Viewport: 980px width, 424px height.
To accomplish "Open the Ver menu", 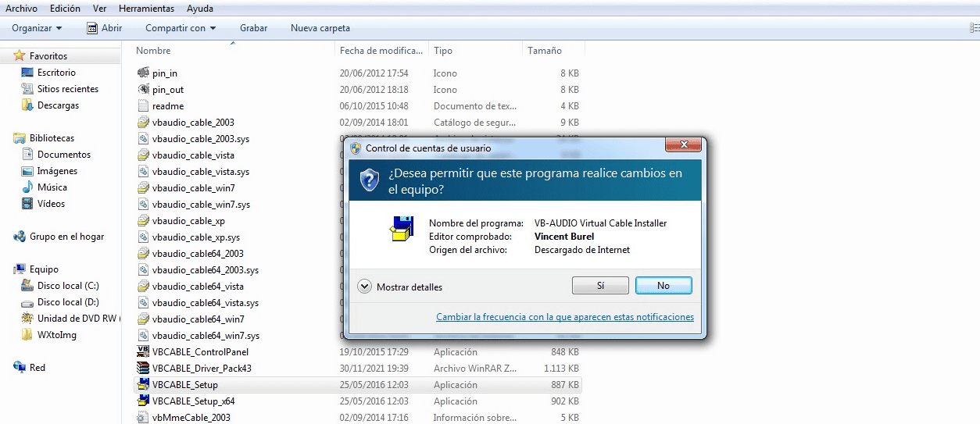I will [99, 9].
